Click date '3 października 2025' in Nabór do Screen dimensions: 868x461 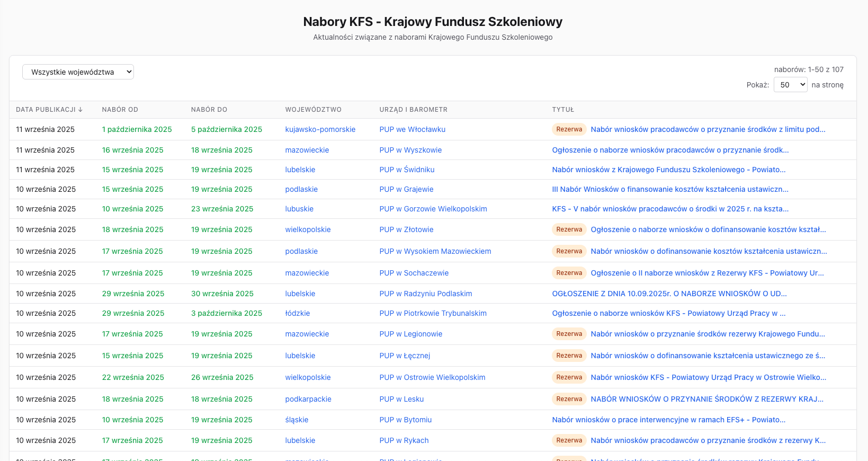[x=227, y=313]
